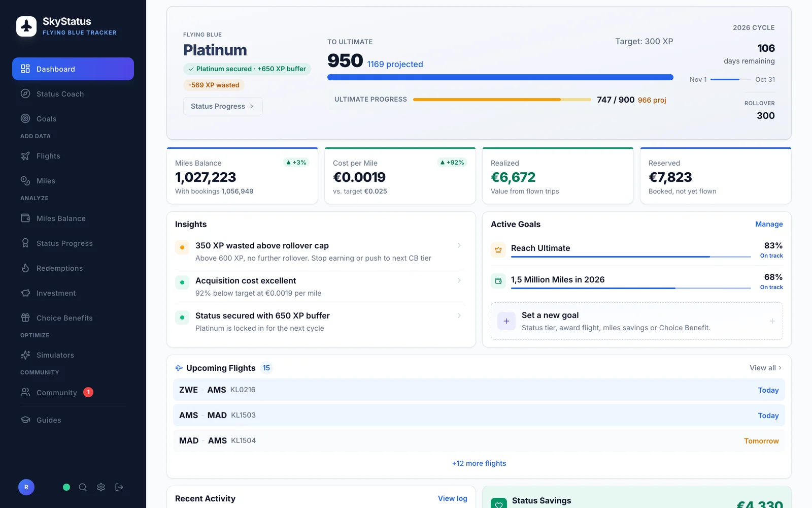Click the -569 XP wasted badge

coord(214,85)
